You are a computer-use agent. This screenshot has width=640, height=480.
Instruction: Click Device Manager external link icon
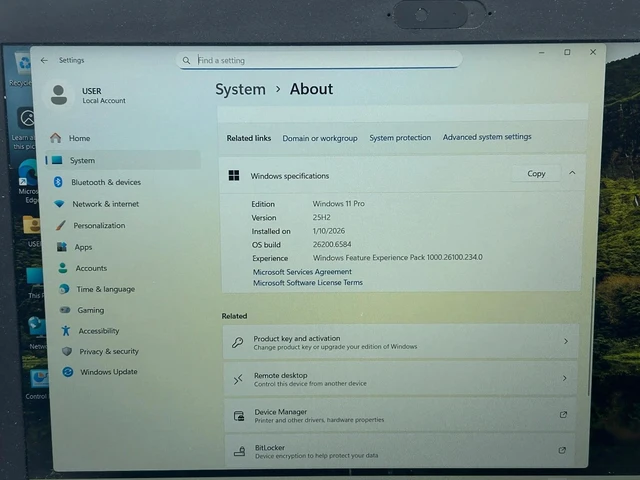pos(563,415)
